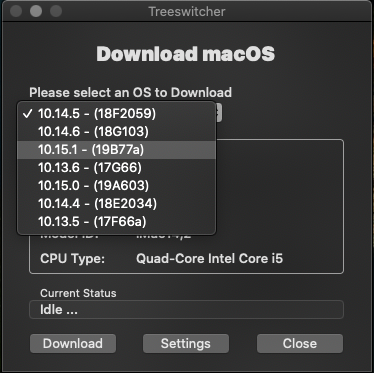
Task: Click the green zoom window button
Action: 56,11
